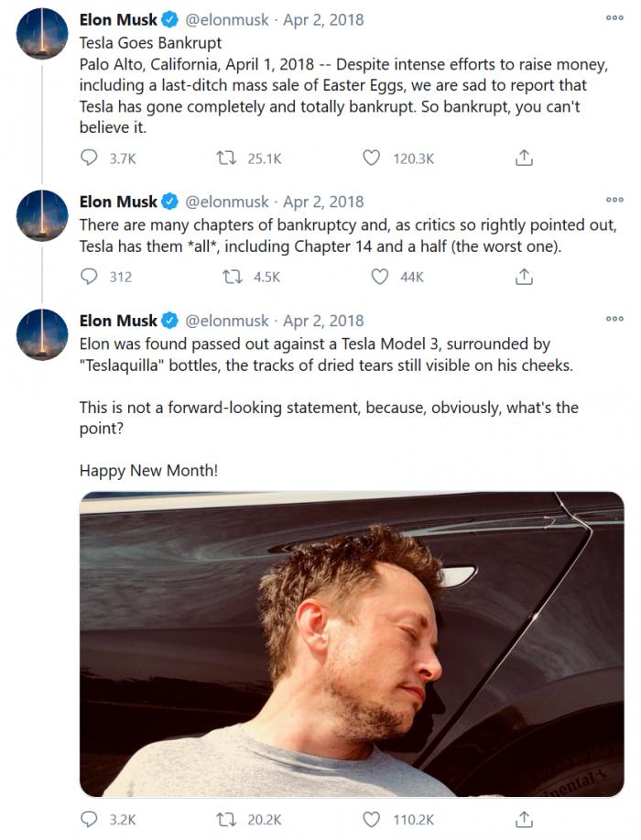Open more options on second tweet

614,200
